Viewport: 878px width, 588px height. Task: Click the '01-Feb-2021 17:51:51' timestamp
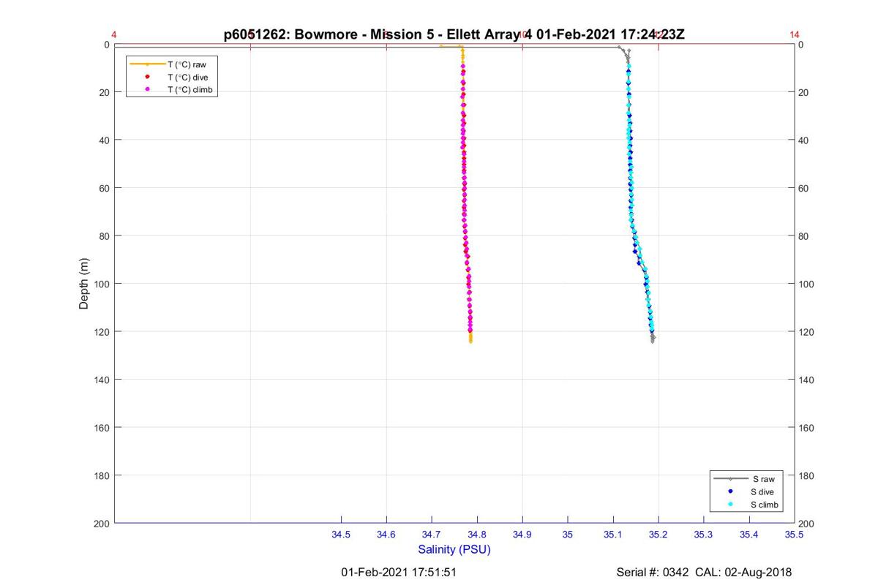(x=399, y=572)
